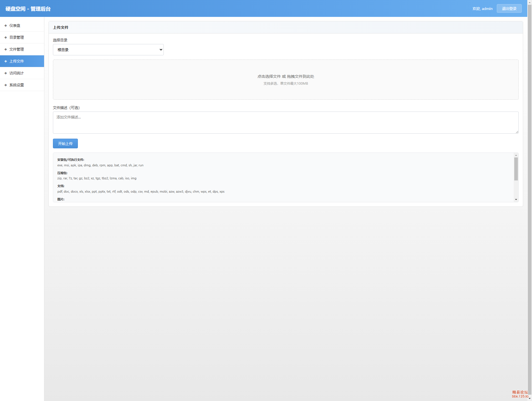Click the file types list scrollbar thumb
This screenshot has width=532, height=401.
(x=516, y=169)
